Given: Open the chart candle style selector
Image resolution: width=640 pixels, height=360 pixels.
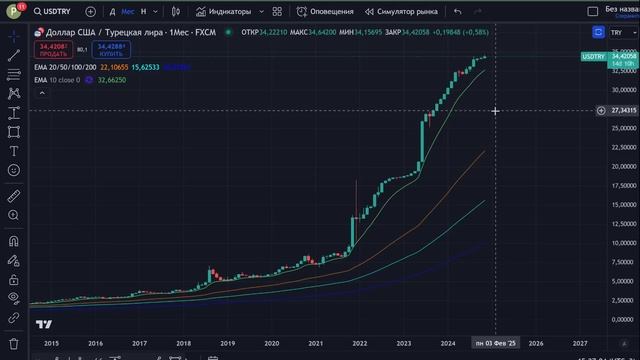Looking at the screenshot, I should (x=176, y=12).
